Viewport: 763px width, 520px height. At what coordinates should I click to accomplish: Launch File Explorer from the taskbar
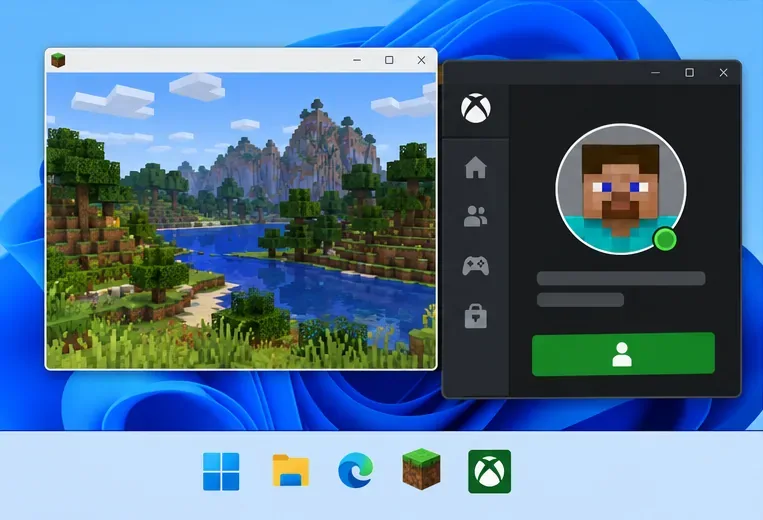[x=291, y=470]
